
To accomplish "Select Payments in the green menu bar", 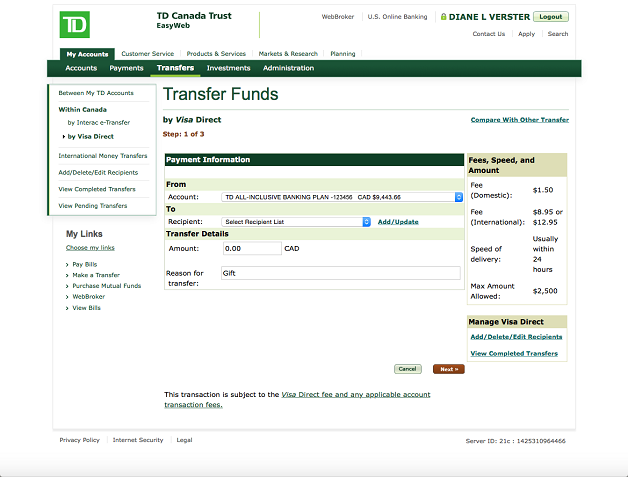I will click(126, 68).
